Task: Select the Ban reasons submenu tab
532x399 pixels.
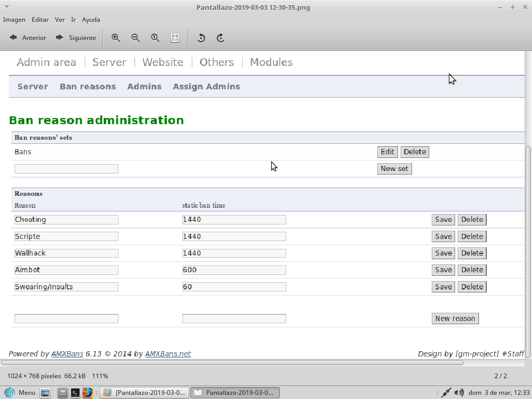Action: click(88, 87)
